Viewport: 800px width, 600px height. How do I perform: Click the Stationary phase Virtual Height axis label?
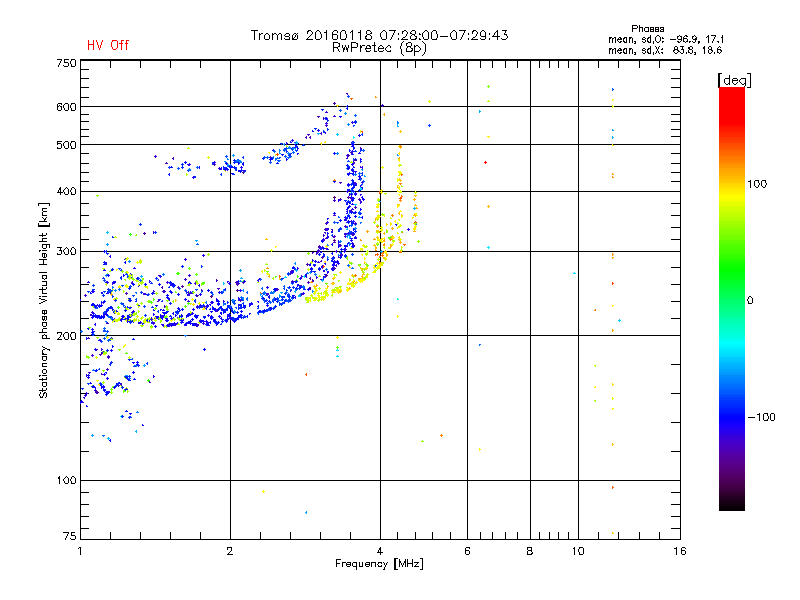(x=44, y=300)
